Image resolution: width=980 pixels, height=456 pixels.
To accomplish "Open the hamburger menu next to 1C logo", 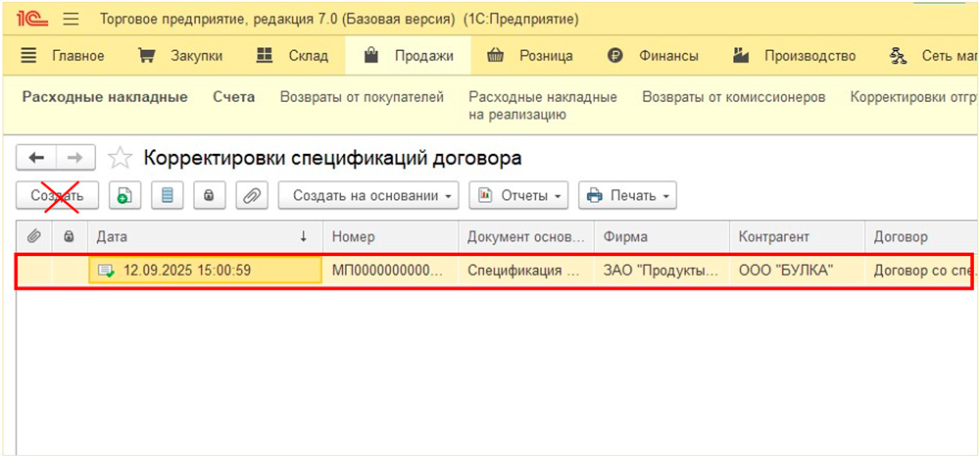I will (71, 20).
